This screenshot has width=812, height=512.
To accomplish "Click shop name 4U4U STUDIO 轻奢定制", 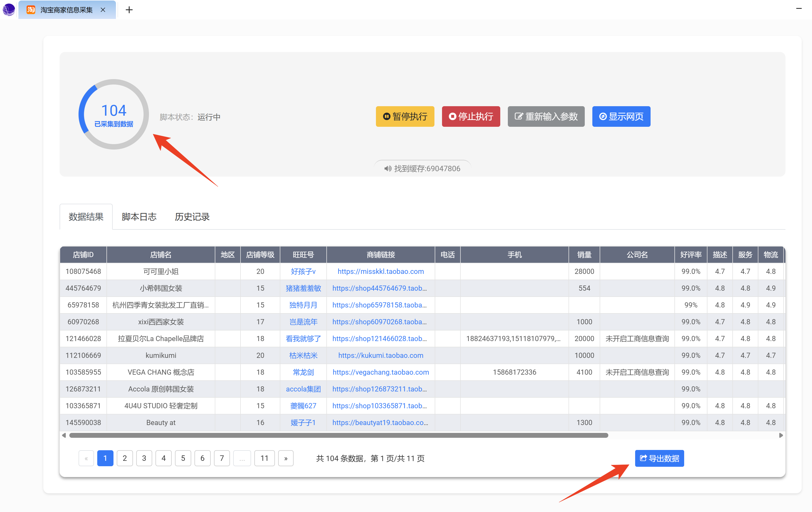I will pyautogui.click(x=161, y=406).
